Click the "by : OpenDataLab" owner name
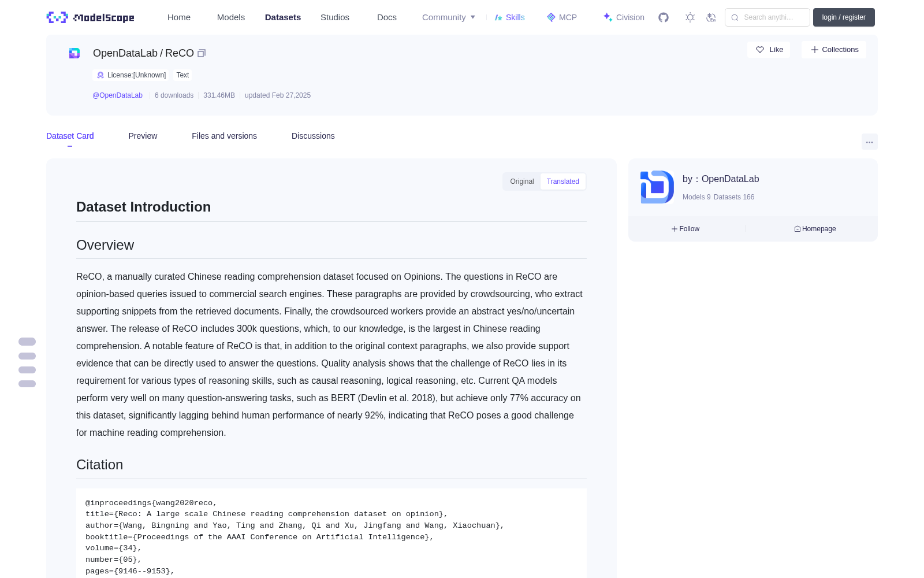The height and width of the screenshot is (578, 924). pyautogui.click(x=721, y=179)
